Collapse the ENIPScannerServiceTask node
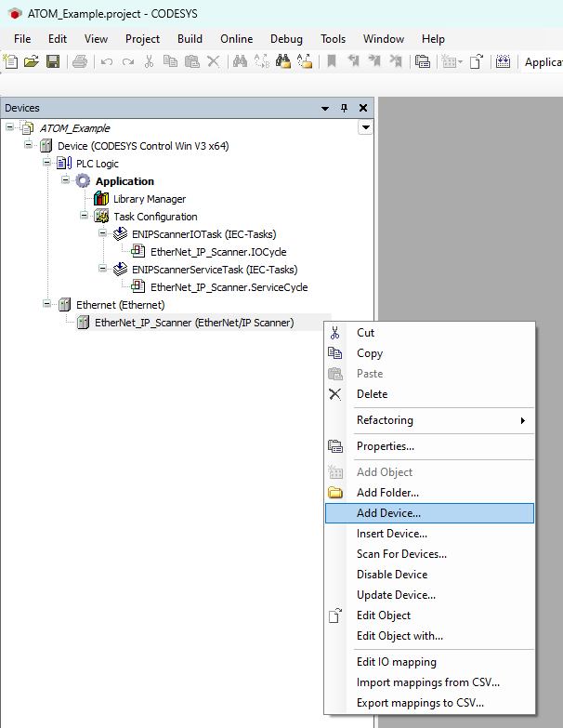Screen dimensions: 563x728 tap(102, 268)
